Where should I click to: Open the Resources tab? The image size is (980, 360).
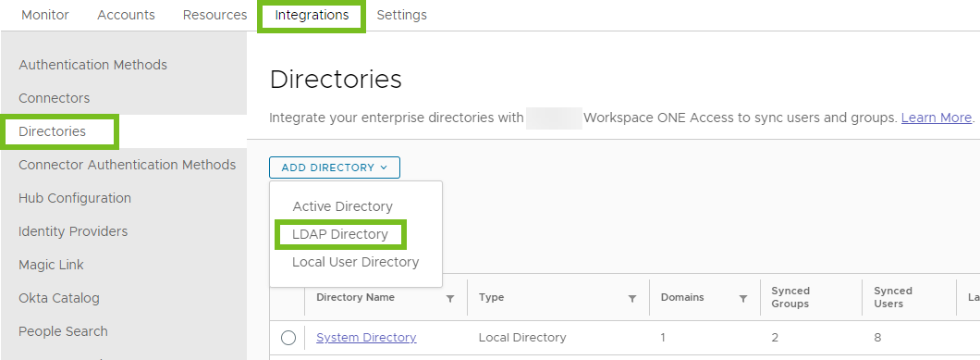(215, 15)
